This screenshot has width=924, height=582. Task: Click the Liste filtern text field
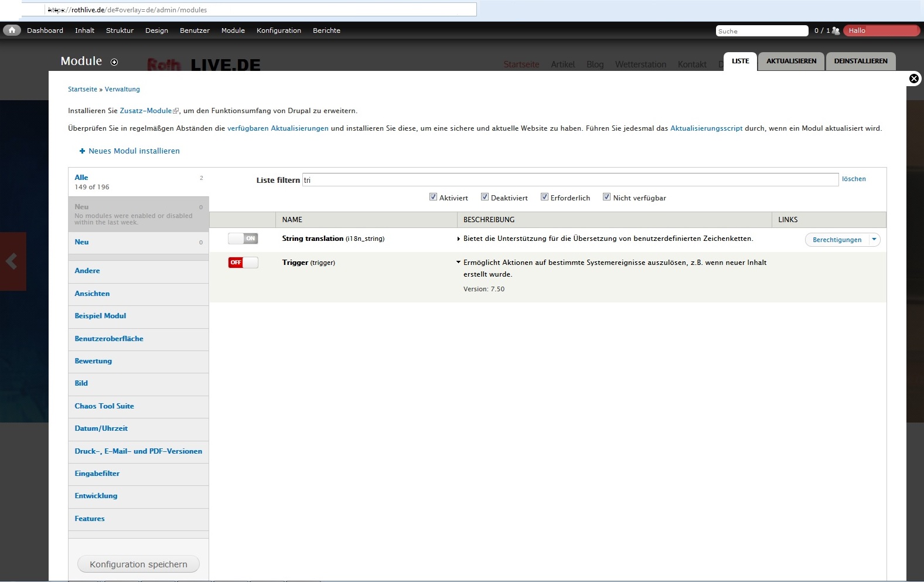[570, 180]
